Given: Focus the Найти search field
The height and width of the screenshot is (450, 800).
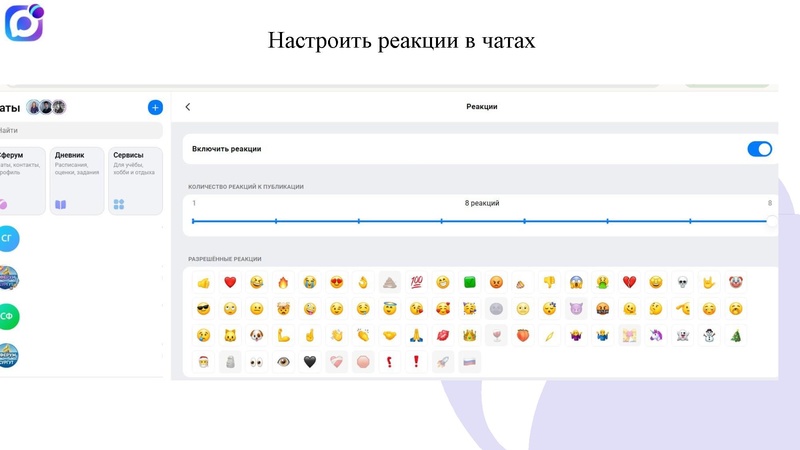Looking at the screenshot, I should click(x=80, y=130).
